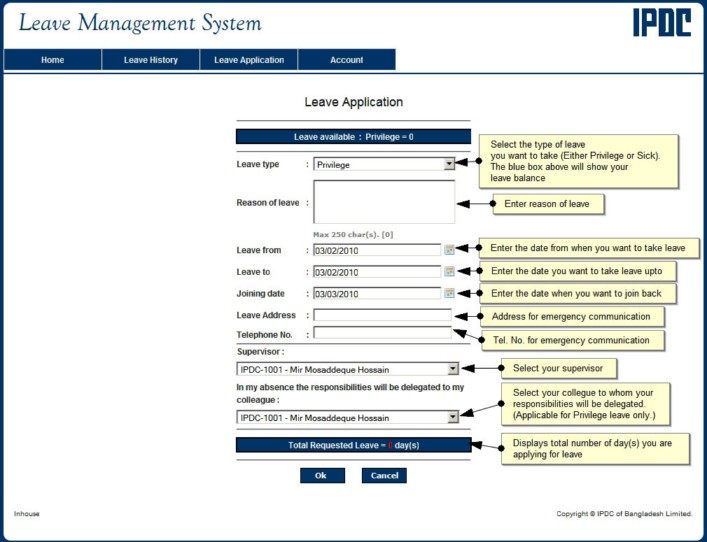The height and width of the screenshot is (542, 707).
Task: Click the Leave type label
Action: tap(258, 164)
